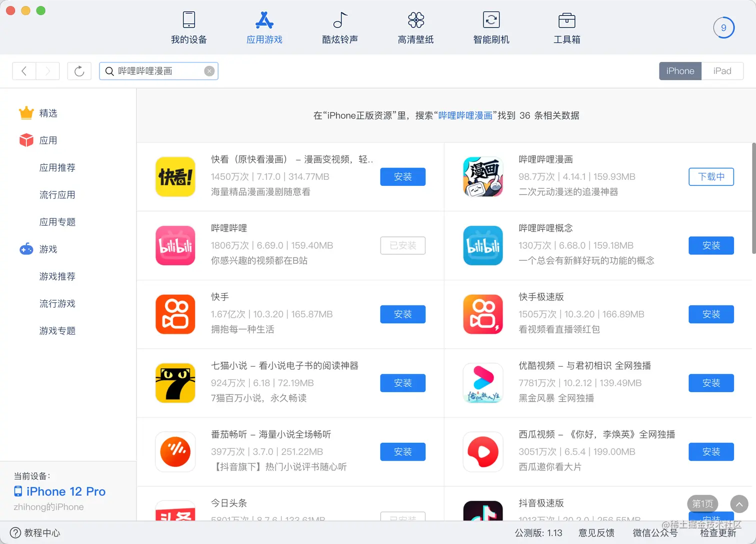
Task: Select the 游戏 (Games) category in sidebar
Action: tap(48, 249)
